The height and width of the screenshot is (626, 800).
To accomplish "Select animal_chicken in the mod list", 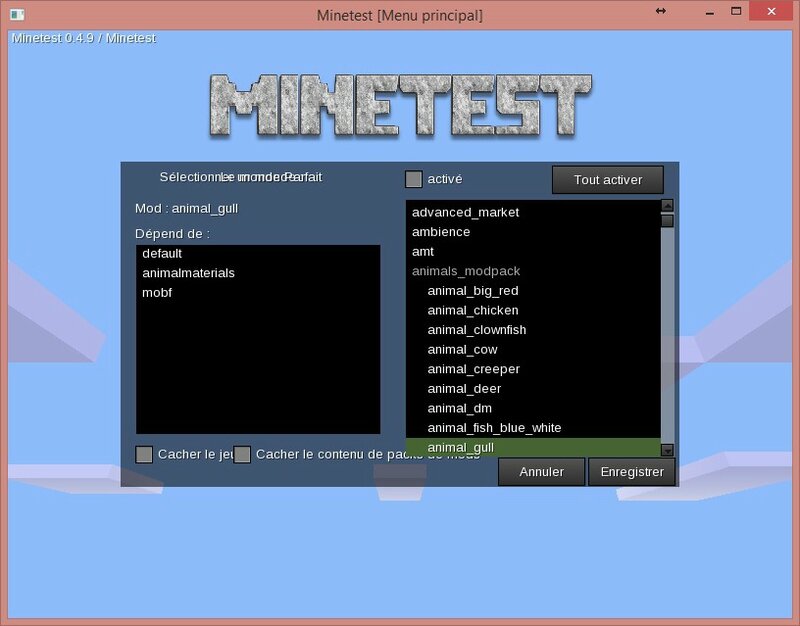I will click(473, 310).
